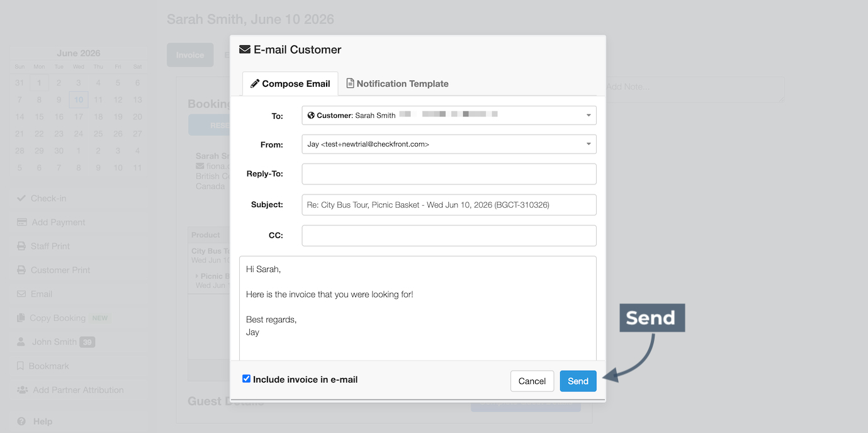Image resolution: width=868 pixels, height=433 pixels.
Task: Open Customer Print in the sidebar
Action: [79, 270]
